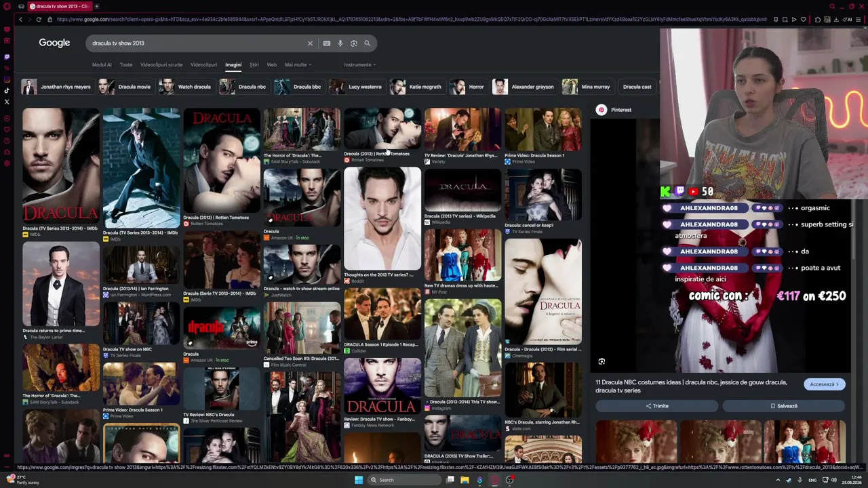Add page to bookmarks with heart icon
Screen dimensions: 868x488
point(803,19)
